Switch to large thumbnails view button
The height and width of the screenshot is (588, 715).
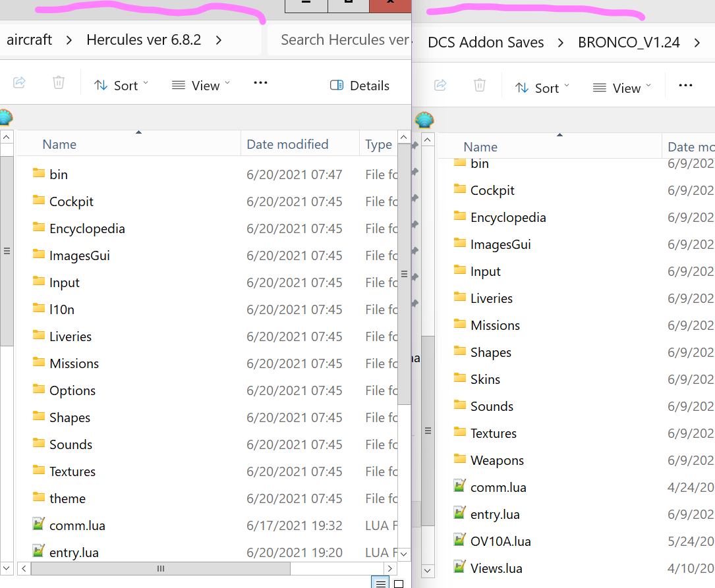(399, 583)
